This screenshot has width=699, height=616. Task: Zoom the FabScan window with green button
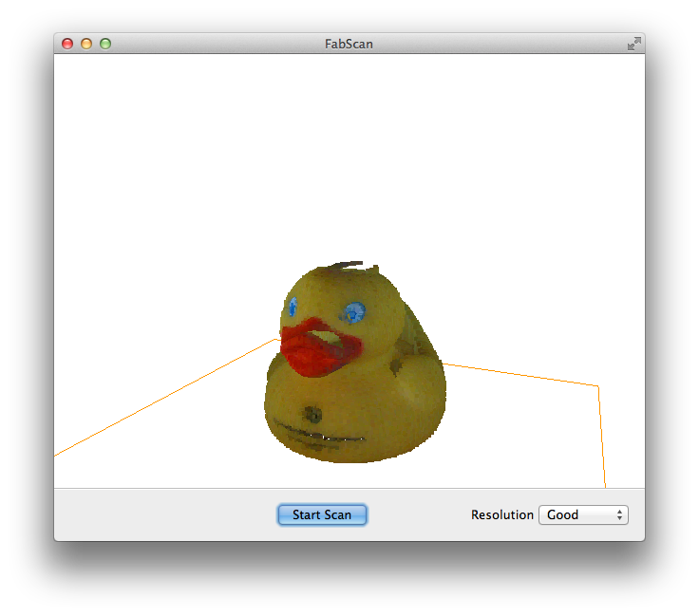(105, 44)
